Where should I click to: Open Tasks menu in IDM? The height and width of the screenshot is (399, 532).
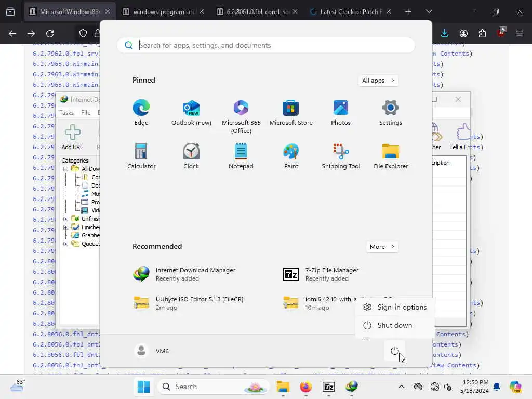(x=66, y=113)
